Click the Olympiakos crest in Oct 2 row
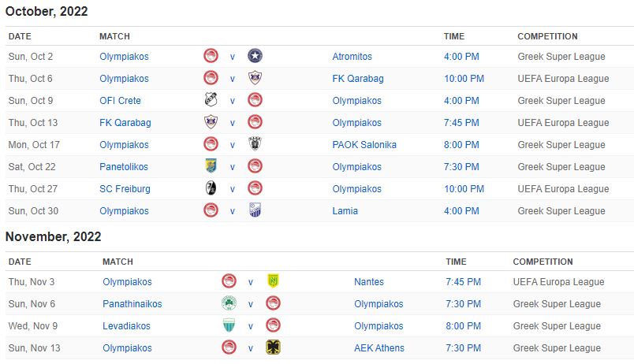 coord(211,56)
